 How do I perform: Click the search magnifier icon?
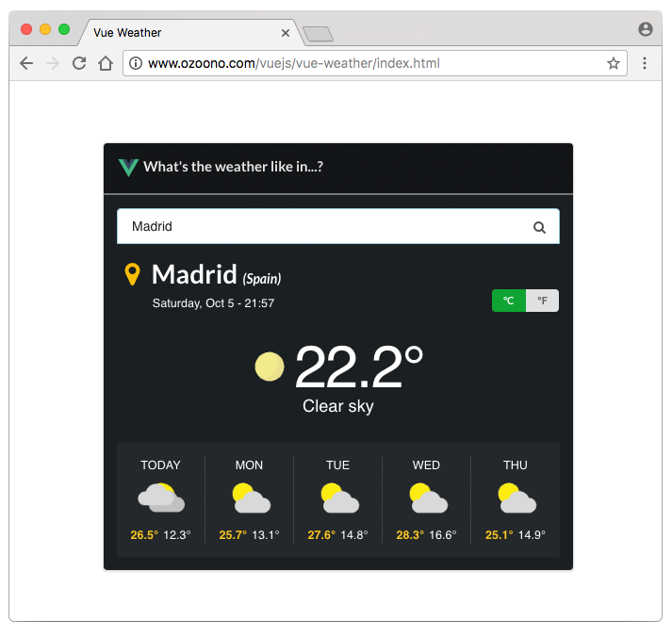coord(539,227)
